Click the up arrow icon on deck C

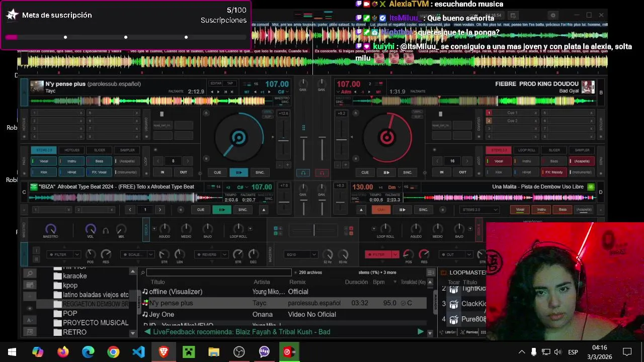point(264,210)
